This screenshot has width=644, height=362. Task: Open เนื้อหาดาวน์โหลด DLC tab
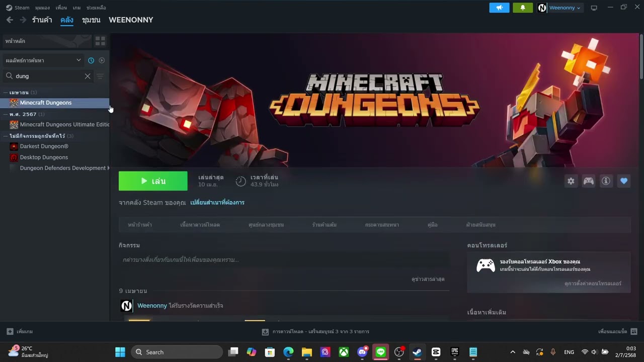pos(200,225)
